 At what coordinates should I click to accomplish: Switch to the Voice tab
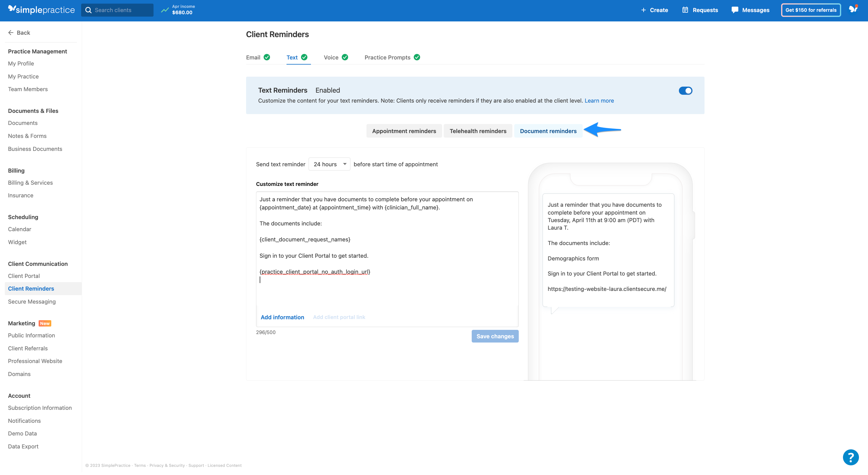coord(331,57)
